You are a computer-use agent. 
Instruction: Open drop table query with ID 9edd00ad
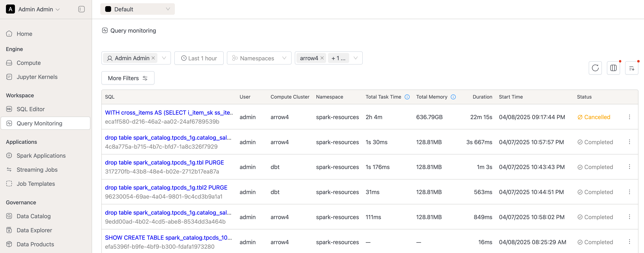pyautogui.click(x=168, y=213)
